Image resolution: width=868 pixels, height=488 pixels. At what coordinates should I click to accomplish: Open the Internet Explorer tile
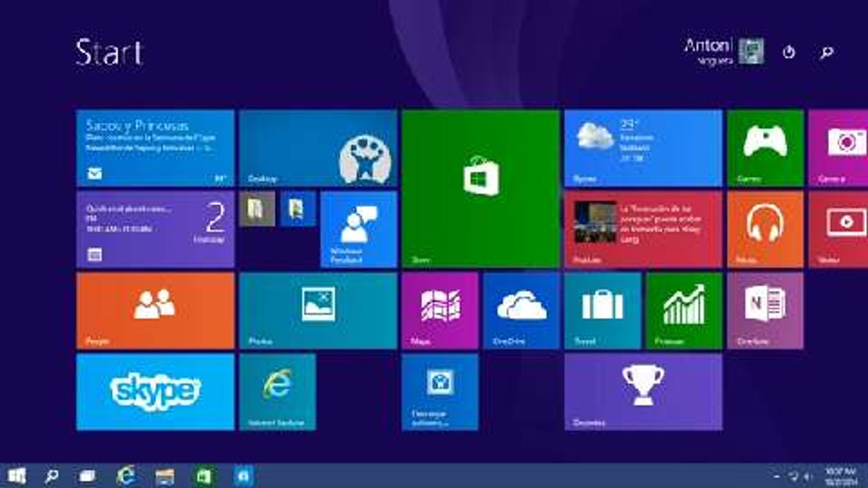[x=277, y=392]
